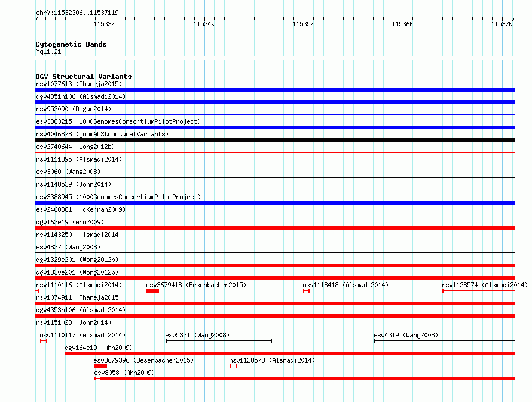Click the nsv1077613 (Thareja2015) variant label
This screenshot has height=402, width=532.
(79, 84)
